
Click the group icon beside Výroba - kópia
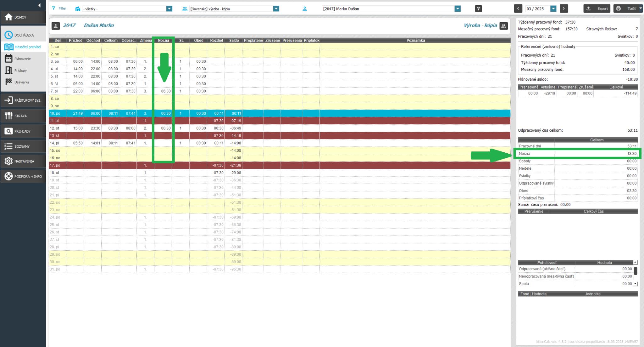pos(503,26)
